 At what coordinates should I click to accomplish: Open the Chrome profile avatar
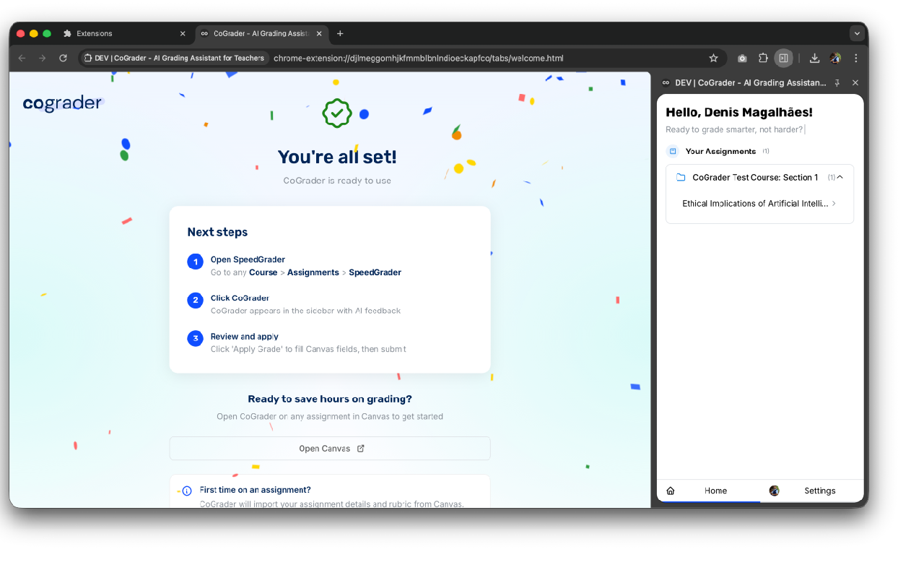[835, 58]
